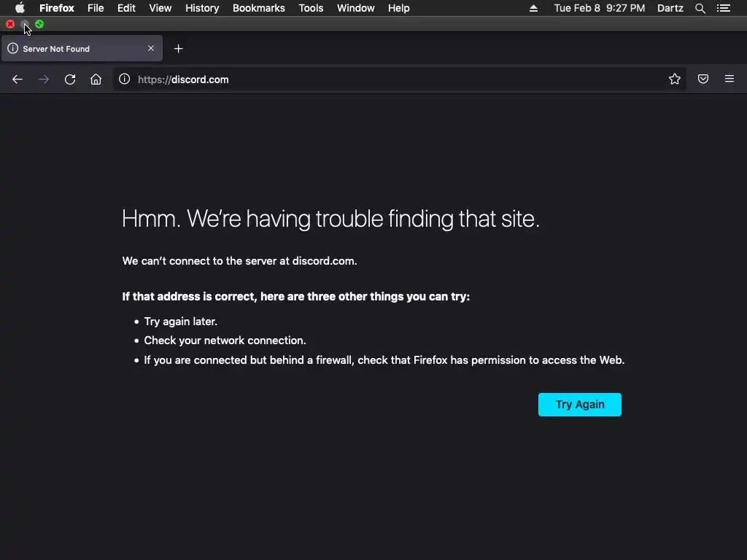Open the Notification Center list icon
747x560 pixels.
point(724,8)
